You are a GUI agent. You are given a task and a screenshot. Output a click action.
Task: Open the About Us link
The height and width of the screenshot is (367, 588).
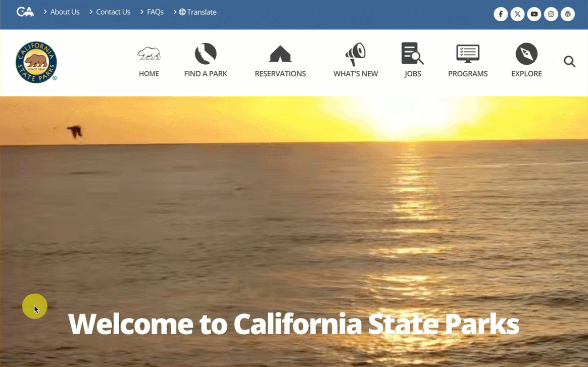coord(65,12)
